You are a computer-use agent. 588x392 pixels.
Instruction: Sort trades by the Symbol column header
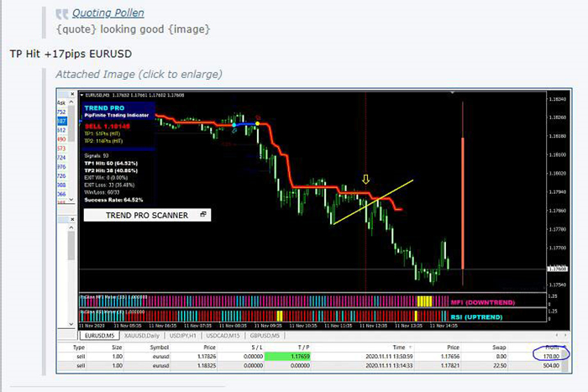160,348
